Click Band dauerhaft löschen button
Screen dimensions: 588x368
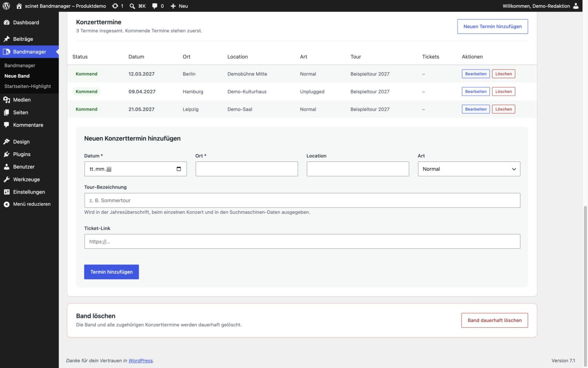[495, 320]
